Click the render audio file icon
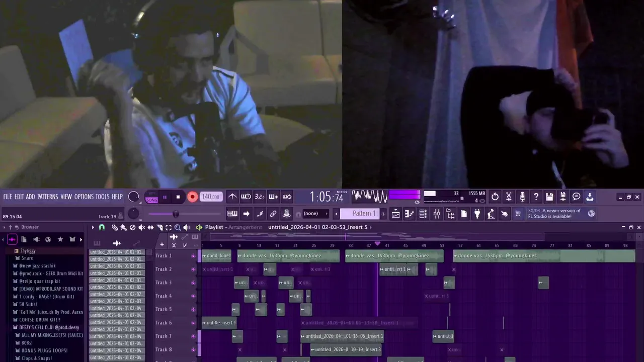This screenshot has height=362, width=644. tap(563, 197)
